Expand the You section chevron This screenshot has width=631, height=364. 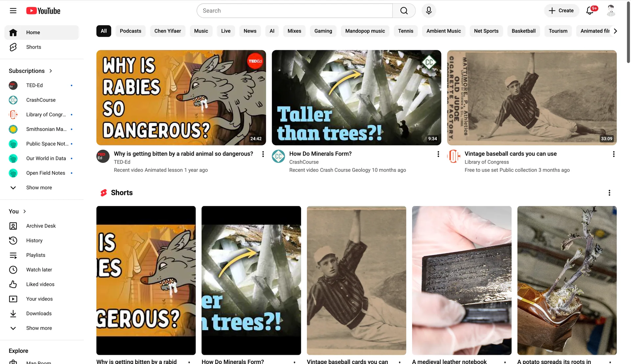pyautogui.click(x=24, y=212)
